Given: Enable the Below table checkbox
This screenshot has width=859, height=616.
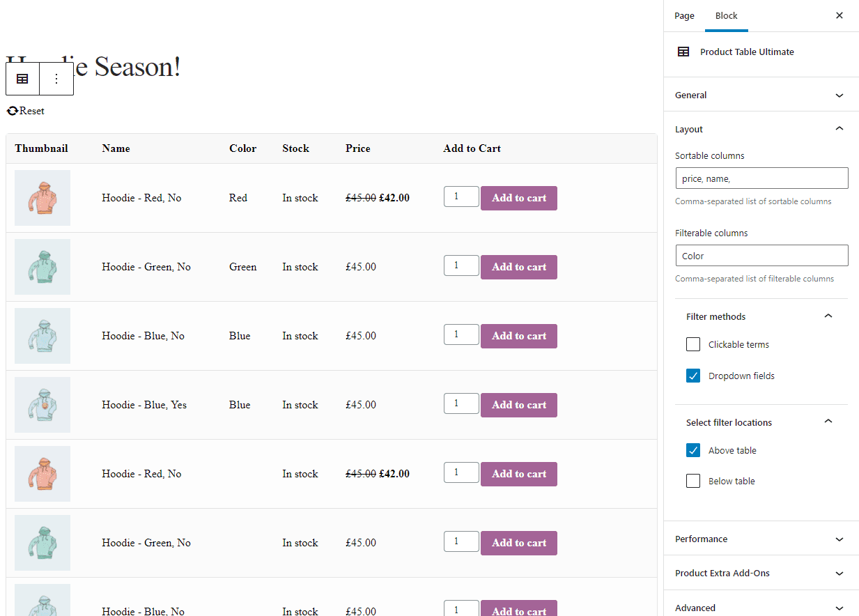Looking at the screenshot, I should [x=693, y=481].
